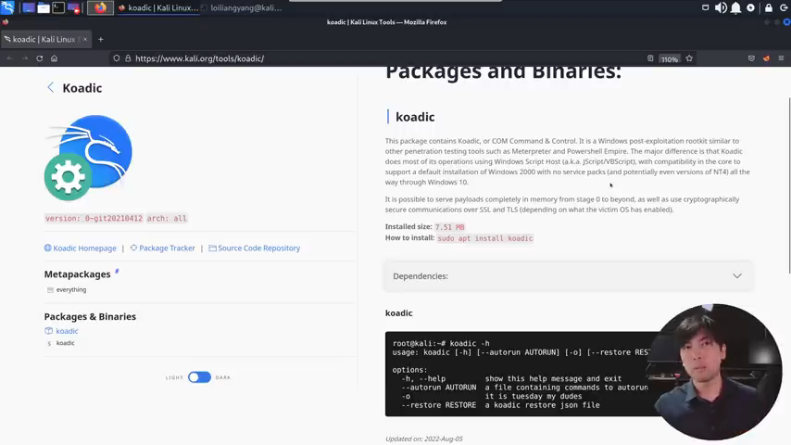
Task: Open the Kali applications menu icon
Action: coord(8,8)
